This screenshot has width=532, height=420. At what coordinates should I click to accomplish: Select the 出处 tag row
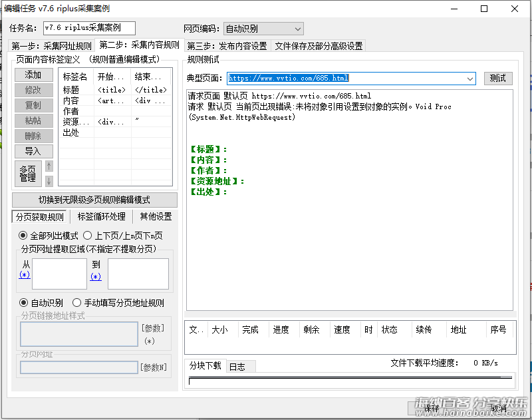pos(115,132)
